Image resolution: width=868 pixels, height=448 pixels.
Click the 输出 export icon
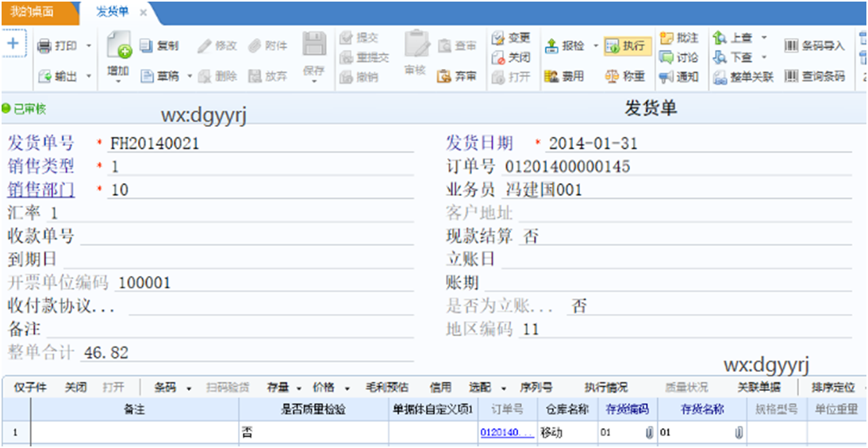[45, 76]
